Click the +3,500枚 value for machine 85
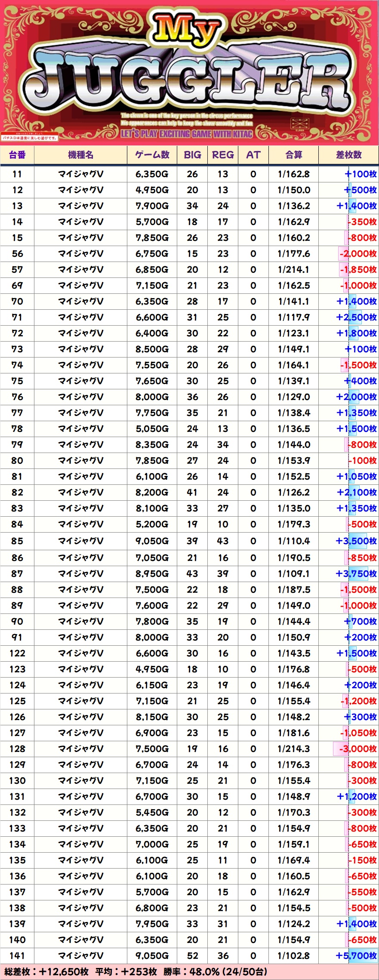This screenshot has width=379, height=980. tap(356, 541)
